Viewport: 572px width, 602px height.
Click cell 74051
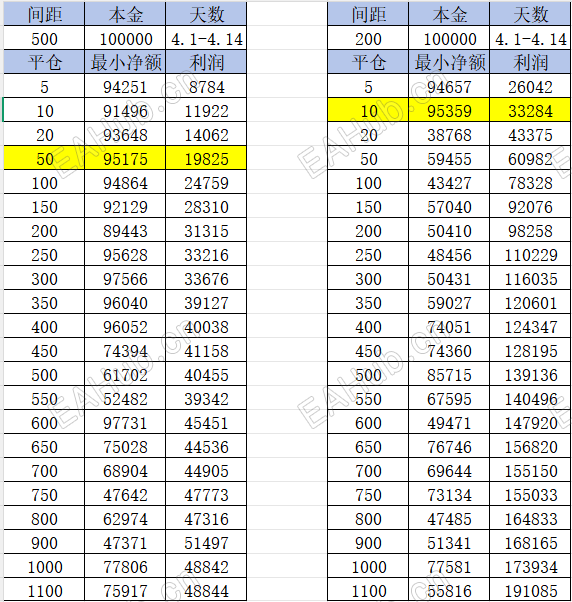(449, 326)
